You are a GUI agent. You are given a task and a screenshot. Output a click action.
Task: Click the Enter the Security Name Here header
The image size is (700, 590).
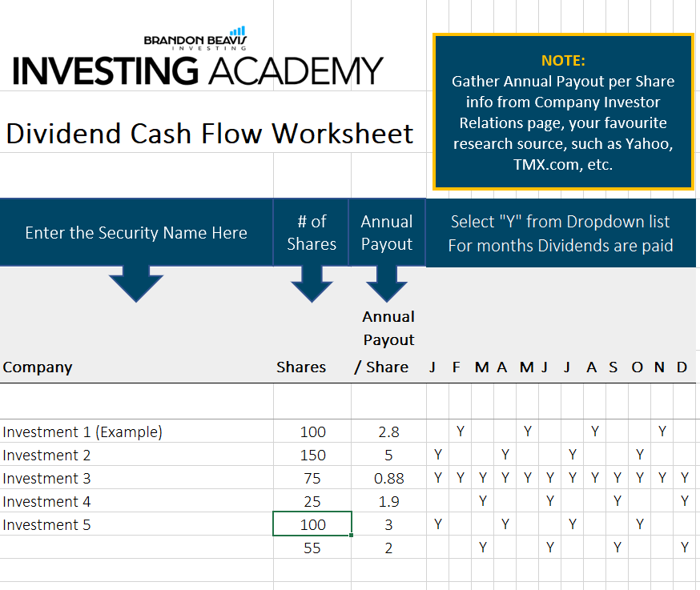(136, 232)
